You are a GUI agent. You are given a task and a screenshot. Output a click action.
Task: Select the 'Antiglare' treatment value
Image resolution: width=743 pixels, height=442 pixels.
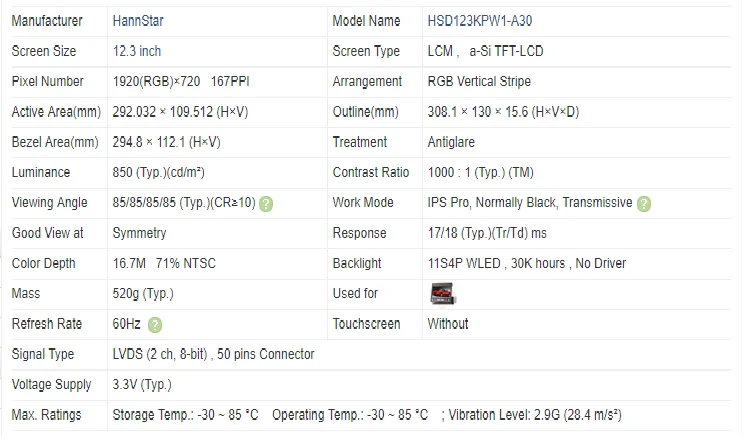pos(451,142)
